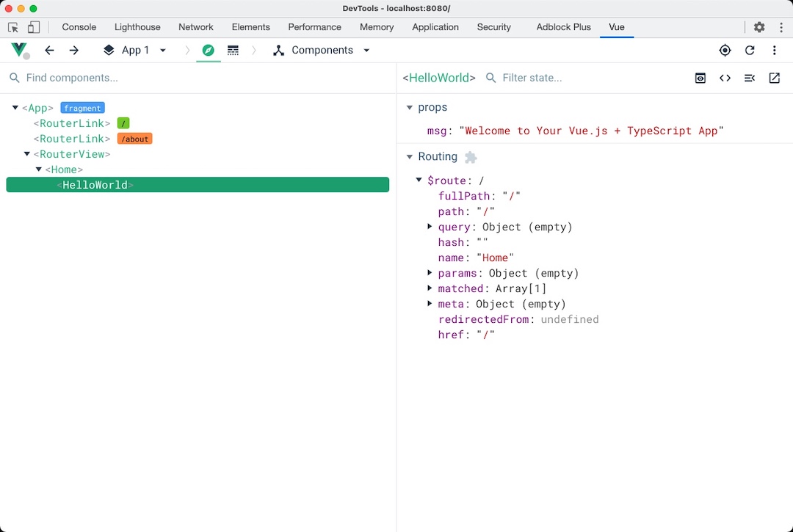The height and width of the screenshot is (532, 793).
Task: Select the RouterView component
Action: pyautogui.click(x=73, y=154)
